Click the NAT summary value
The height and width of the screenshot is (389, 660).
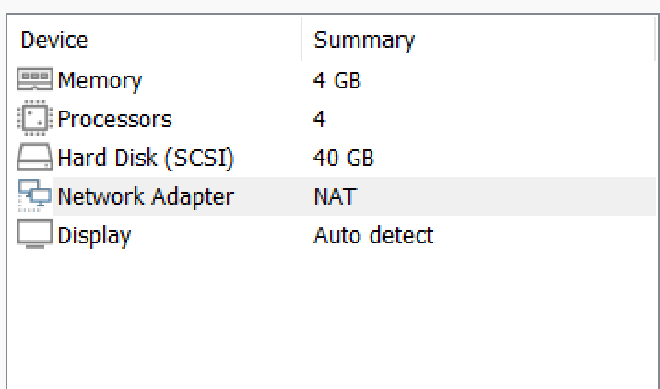pos(335,197)
